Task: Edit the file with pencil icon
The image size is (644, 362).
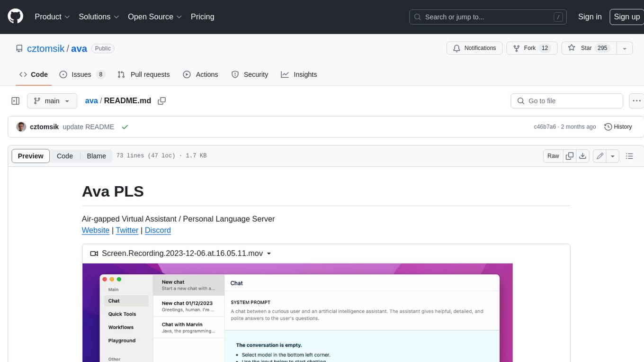Action: coord(599,156)
